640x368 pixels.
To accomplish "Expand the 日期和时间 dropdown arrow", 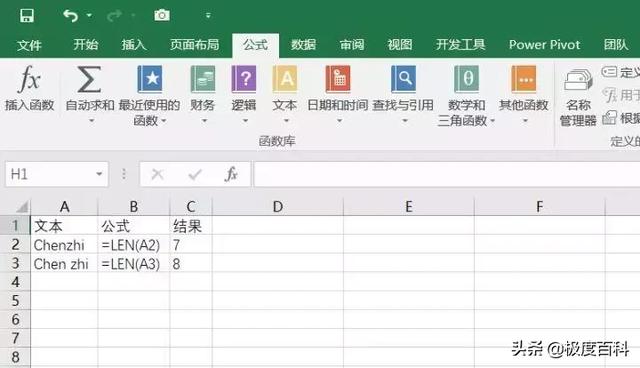I will (x=339, y=120).
